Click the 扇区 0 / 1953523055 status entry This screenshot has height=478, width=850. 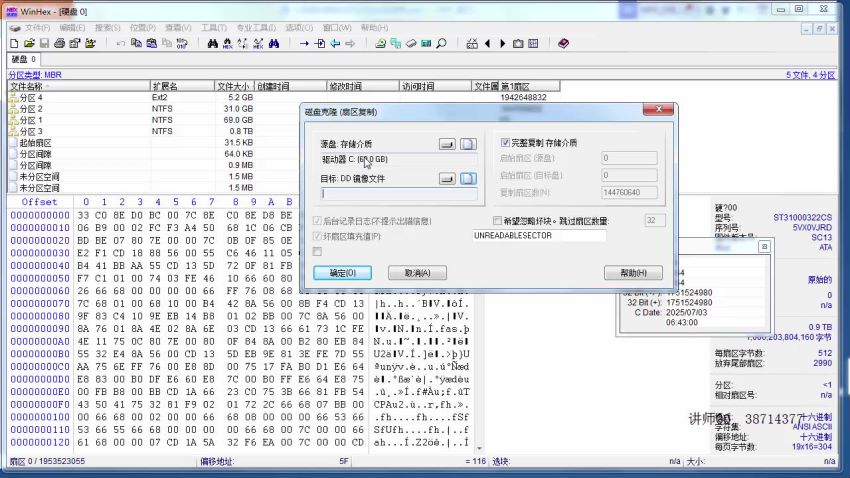click(47, 462)
